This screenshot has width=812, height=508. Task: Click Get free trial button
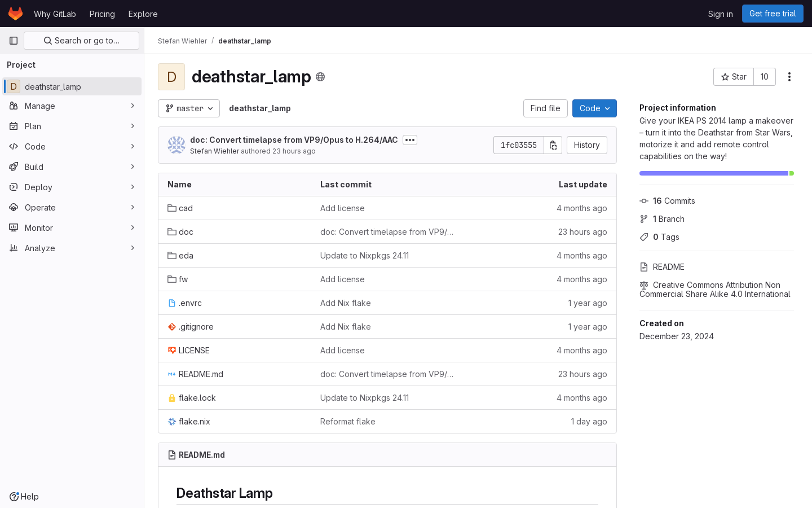tap(773, 14)
